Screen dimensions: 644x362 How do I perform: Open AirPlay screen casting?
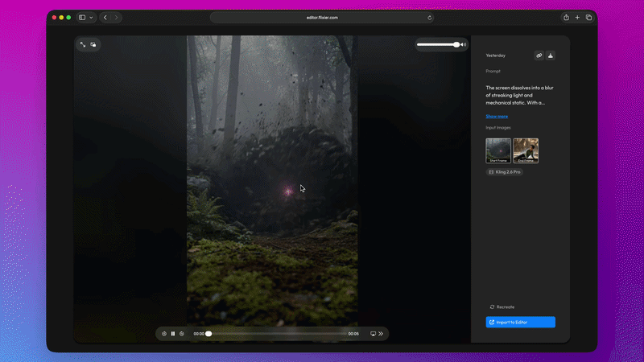point(373,333)
